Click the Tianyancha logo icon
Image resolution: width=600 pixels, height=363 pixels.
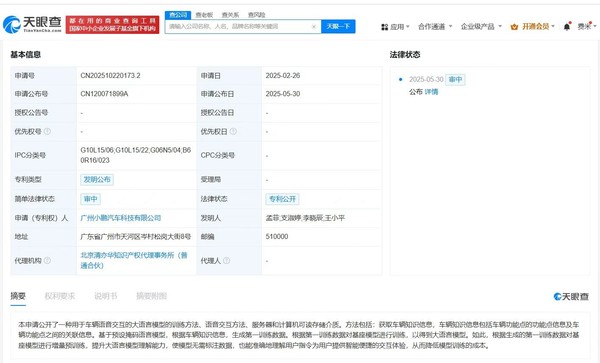point(12,25)
